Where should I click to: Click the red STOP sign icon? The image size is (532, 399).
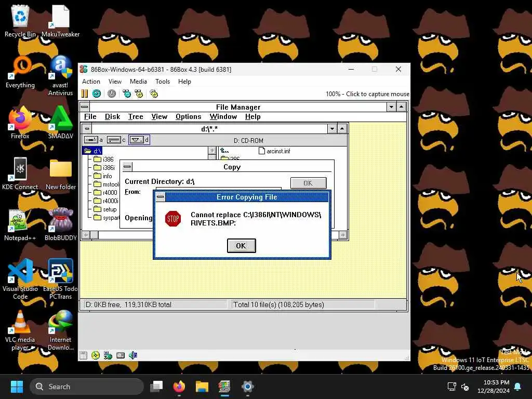173,219
